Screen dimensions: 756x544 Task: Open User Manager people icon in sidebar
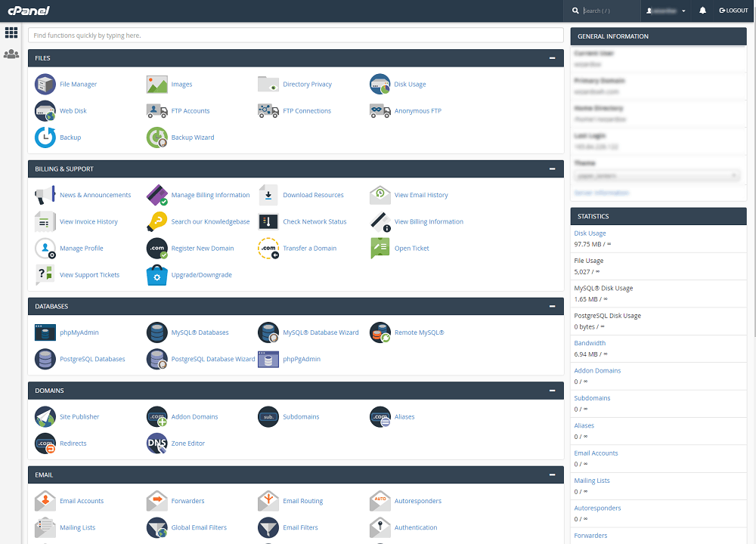[x=11, y=54]
